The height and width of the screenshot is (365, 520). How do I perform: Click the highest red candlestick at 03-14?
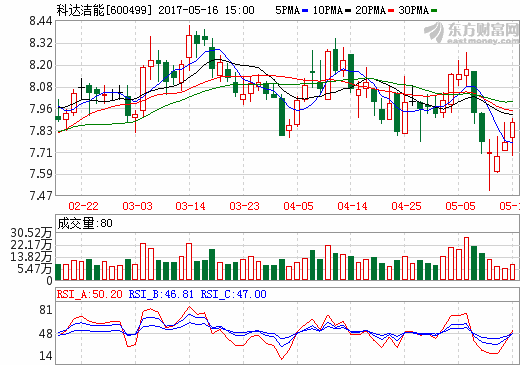189,47
